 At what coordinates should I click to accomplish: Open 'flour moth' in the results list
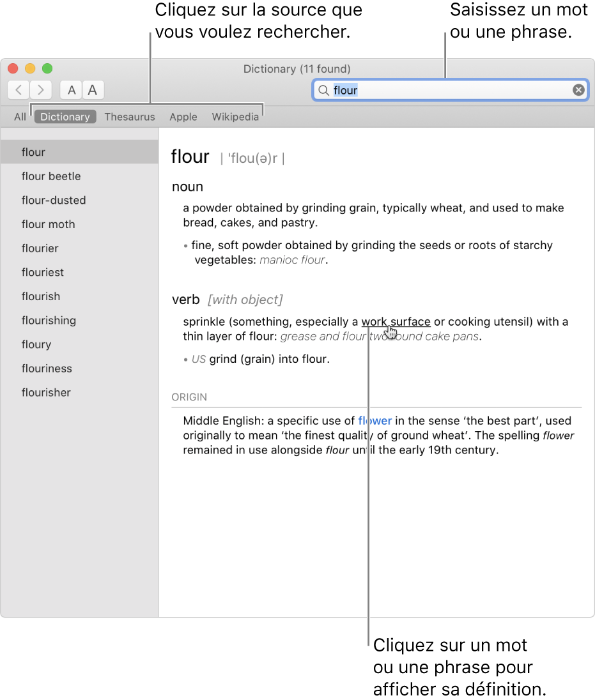click(x=79, y=224)
